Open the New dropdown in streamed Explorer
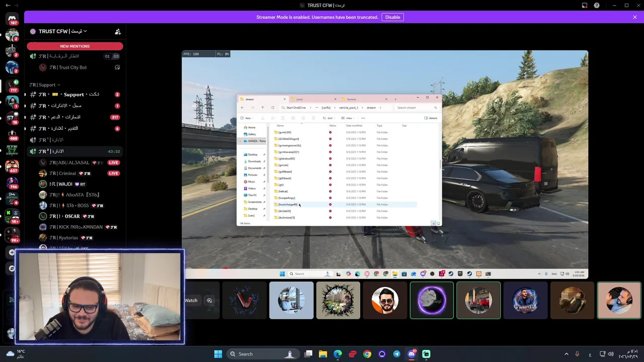The height and width of the screenshot is (362, 644). coord(248,118)
